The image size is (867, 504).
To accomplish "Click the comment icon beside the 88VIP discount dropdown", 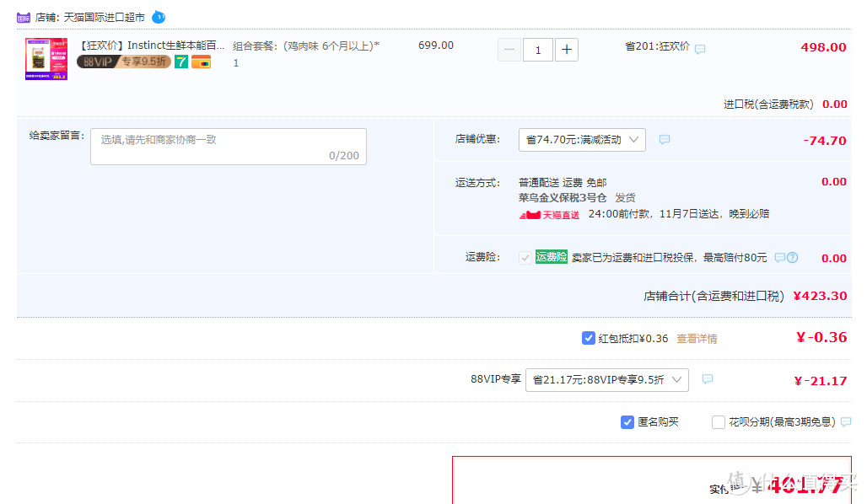I will [708, 379].
